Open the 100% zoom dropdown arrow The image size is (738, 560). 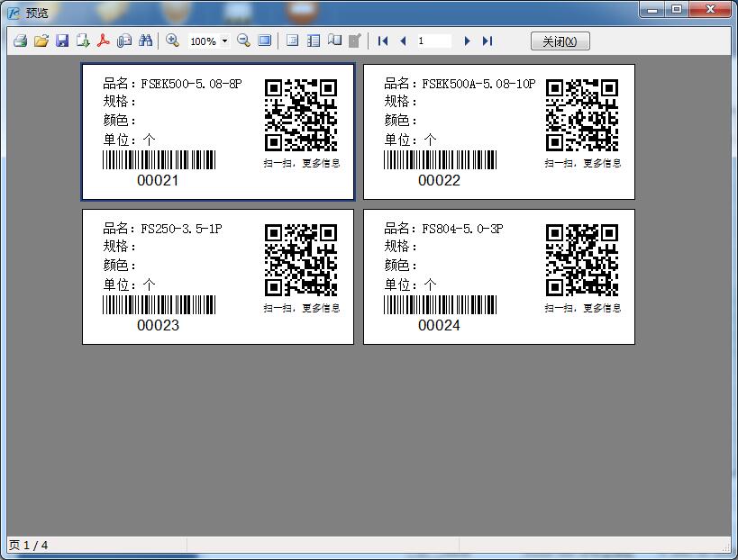(225, 41)
